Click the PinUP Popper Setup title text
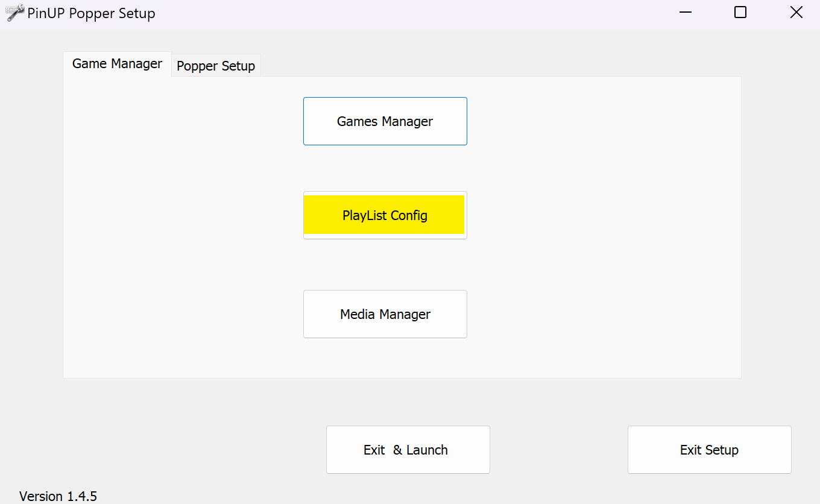820x504 pixels. pyautogui.click(x=91, y=13)
